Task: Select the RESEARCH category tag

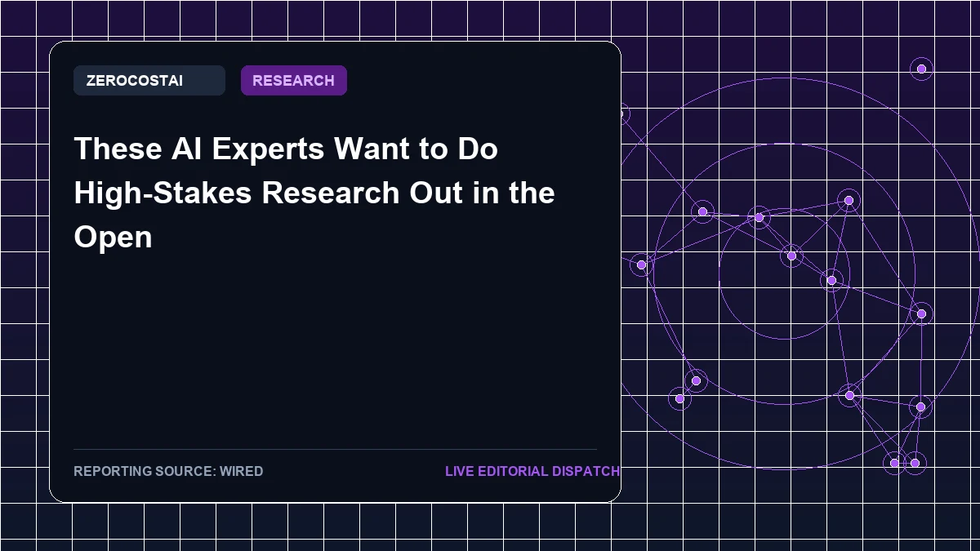Action: 293,81
